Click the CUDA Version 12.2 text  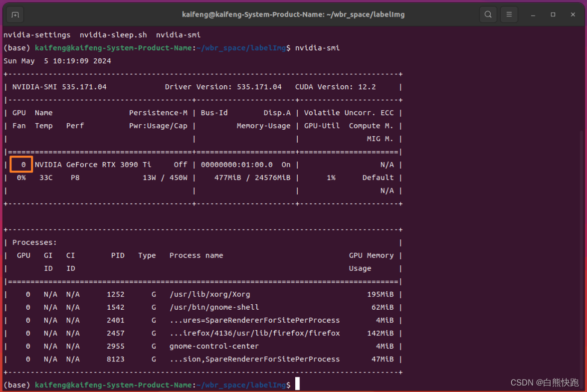(x=336, y=87)
